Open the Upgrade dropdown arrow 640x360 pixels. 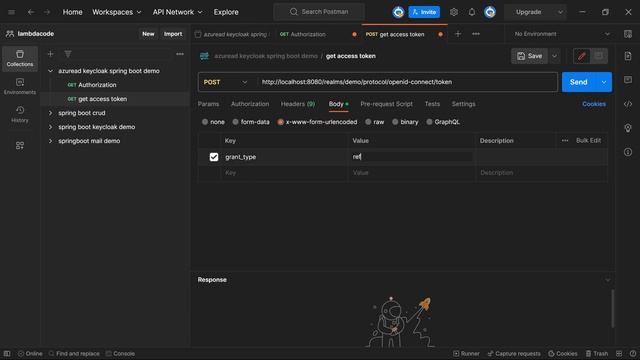click(x=560, y=12)
